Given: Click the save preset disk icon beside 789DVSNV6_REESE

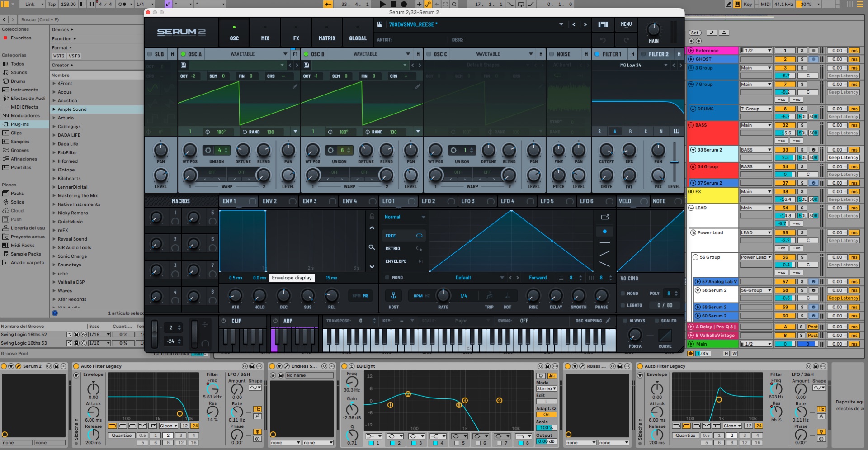Looking at the screenshot, I should [380, 24].
